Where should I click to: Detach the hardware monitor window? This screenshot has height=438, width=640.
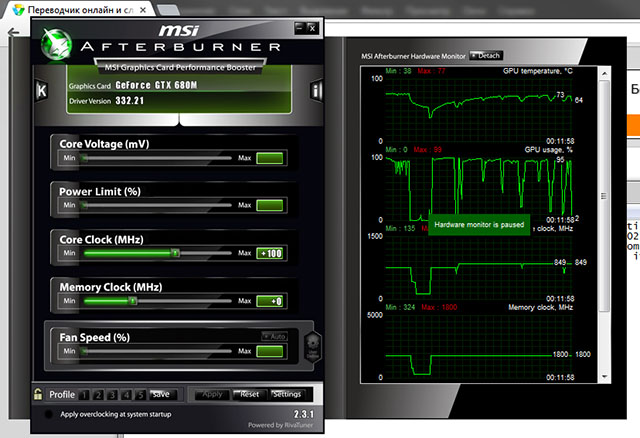click(x=486, y=56)
